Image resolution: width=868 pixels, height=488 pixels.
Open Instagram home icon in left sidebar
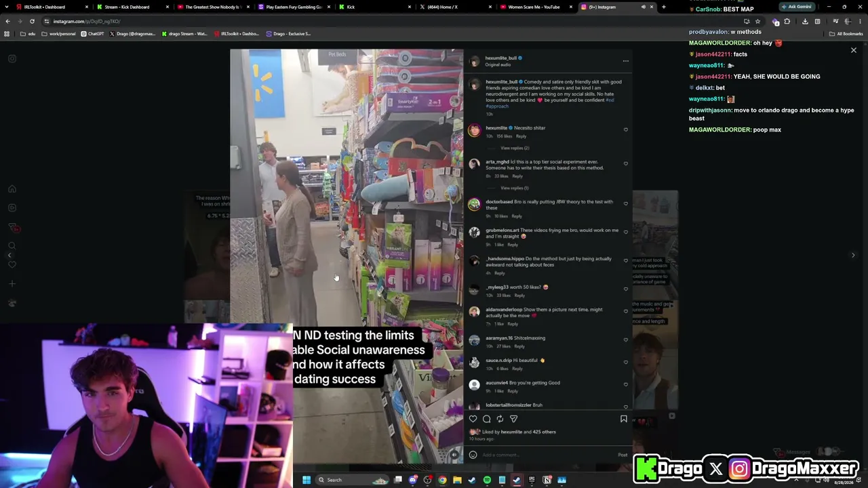(12, 189)
